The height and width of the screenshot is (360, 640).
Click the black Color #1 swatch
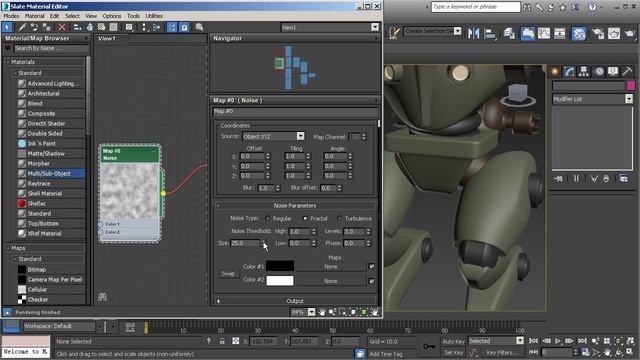(x=280, y=266)
